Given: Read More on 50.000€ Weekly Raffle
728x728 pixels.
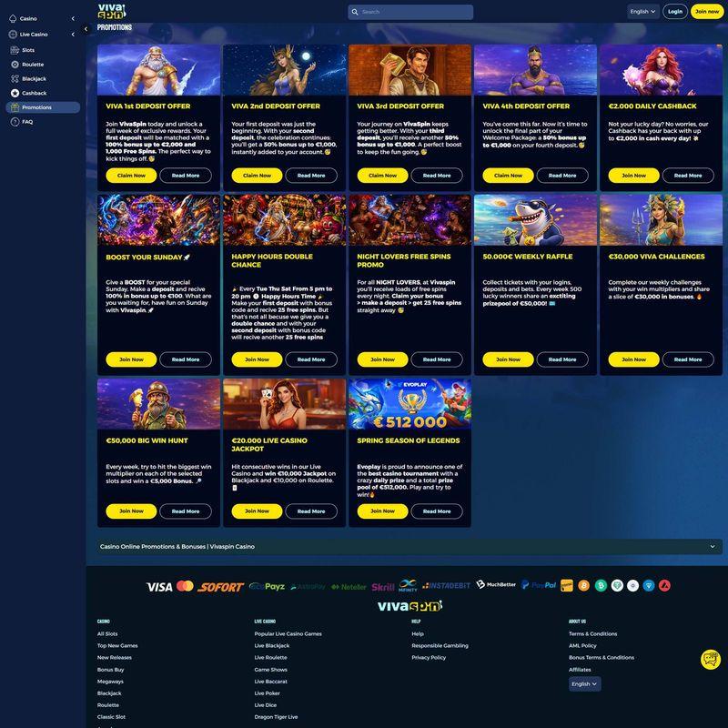Looking at the screenshot, I should pyautogui.click(x=562, y=359).
